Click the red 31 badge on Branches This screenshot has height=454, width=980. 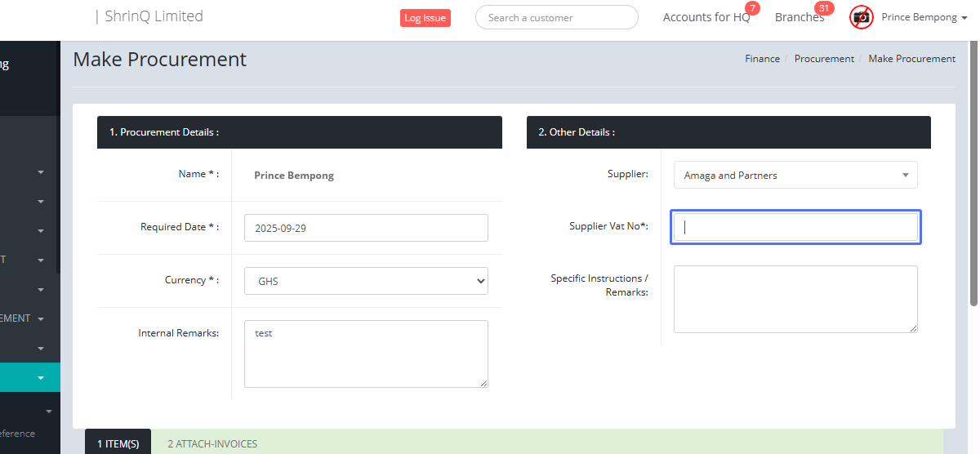click(824, 8)
